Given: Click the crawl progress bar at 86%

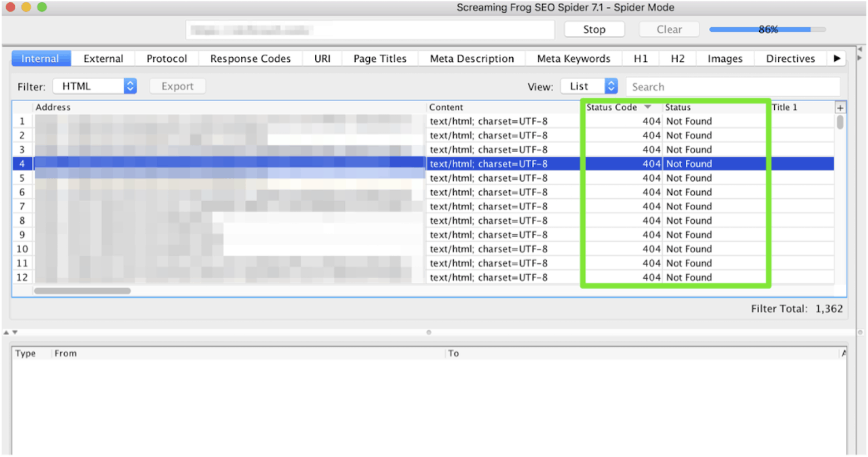Looking at the screenshot, I should tap(767, 30).
